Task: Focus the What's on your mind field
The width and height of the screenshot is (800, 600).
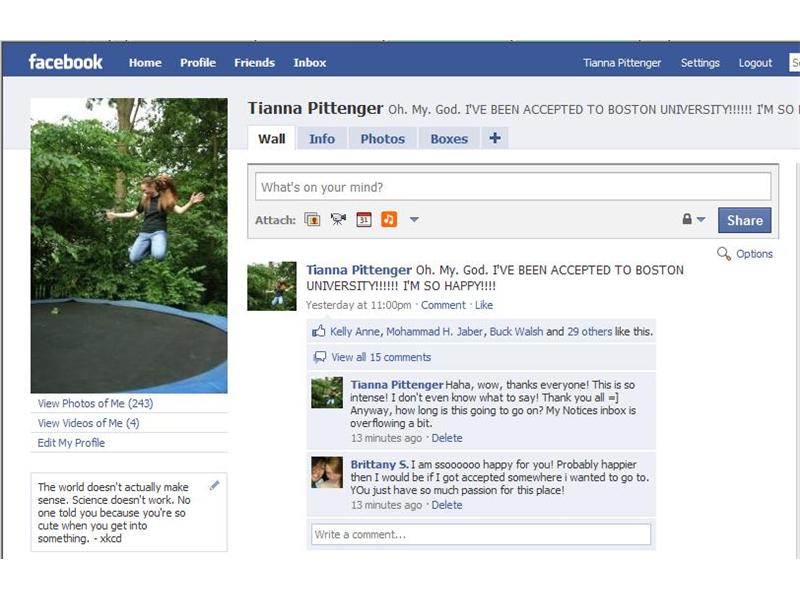Action: [x=513, y=187]
